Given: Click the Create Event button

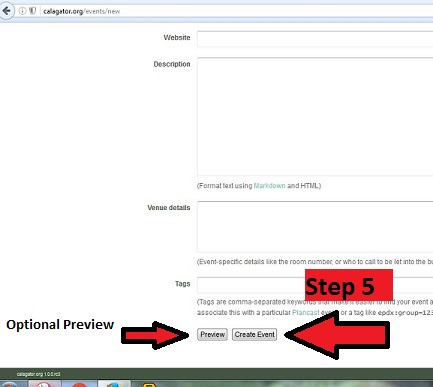Looking at the screenshot, I should 255,334.
